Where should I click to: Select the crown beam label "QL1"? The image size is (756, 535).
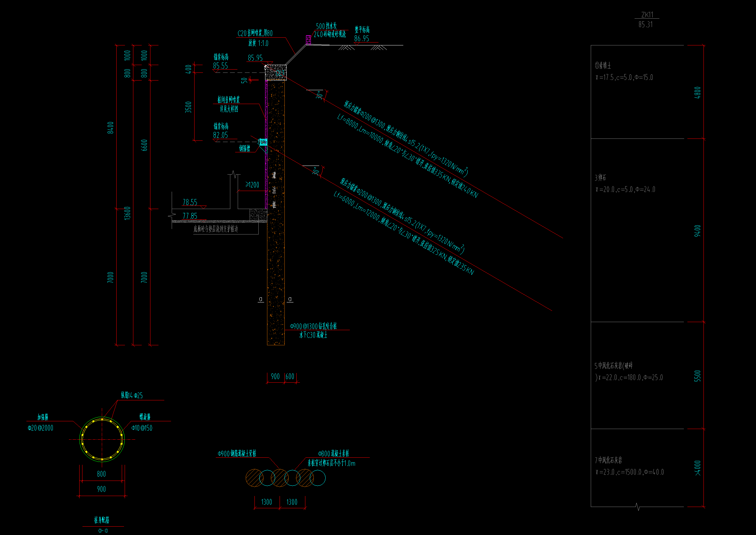[280, 73]
